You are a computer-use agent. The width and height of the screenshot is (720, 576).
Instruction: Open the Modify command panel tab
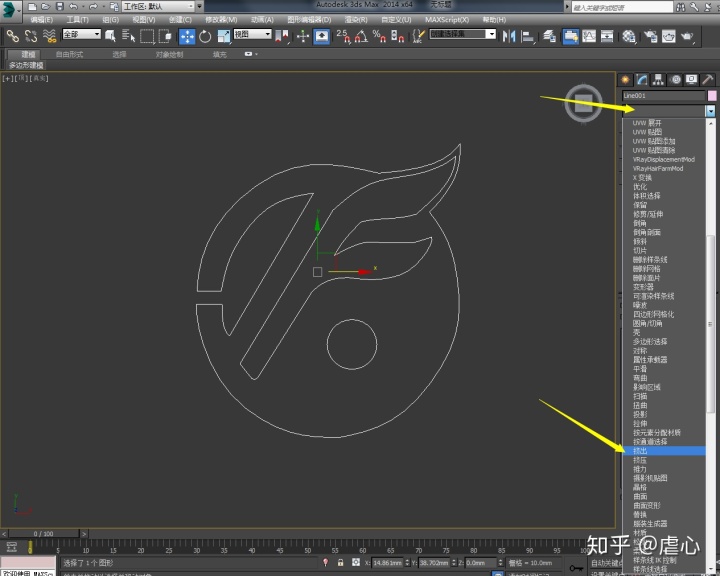pos(642,79)
